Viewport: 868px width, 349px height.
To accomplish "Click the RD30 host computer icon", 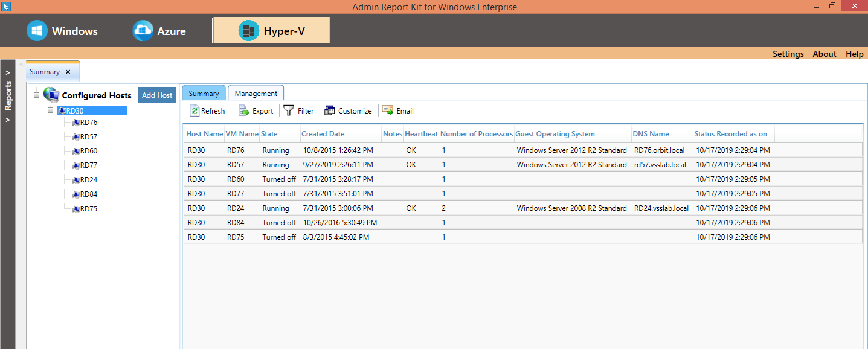I will pyautogui.click(x=62, y=110).
